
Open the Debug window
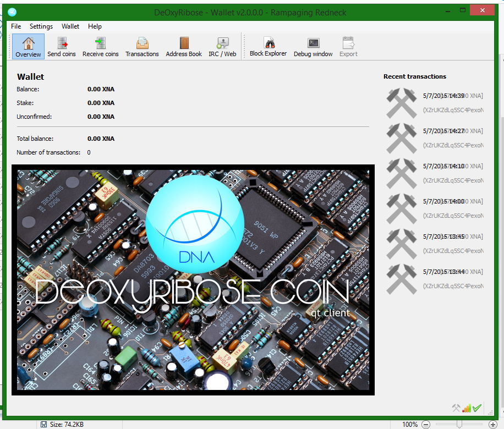point(313,47)
